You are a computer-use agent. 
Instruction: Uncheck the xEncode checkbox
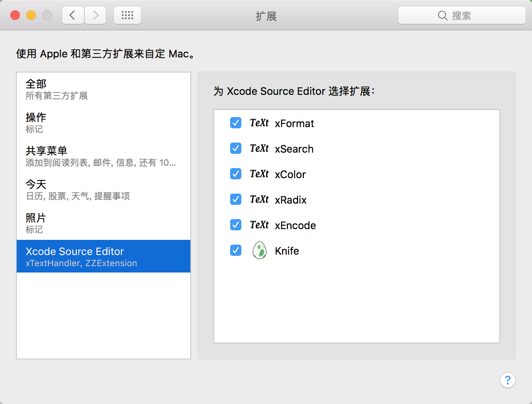tap(236, 225)
